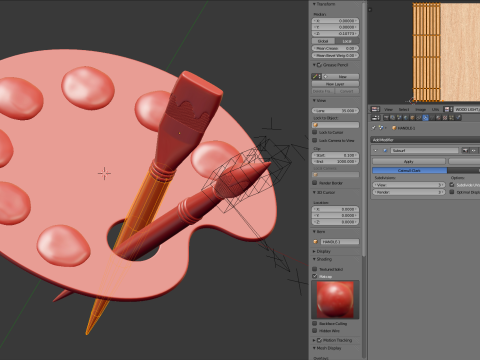Toggle Subsurf modifier viewport eye icon
480x360 pixels.
tap(474, 150)
